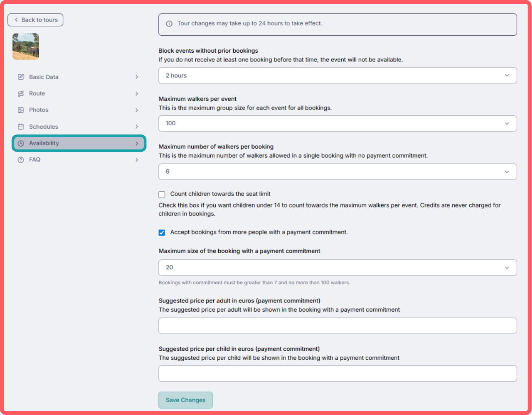Viewport: 532px width, 415px height.
Task: Open Maximum walkers per event dropdown
Action: (337, 124)
